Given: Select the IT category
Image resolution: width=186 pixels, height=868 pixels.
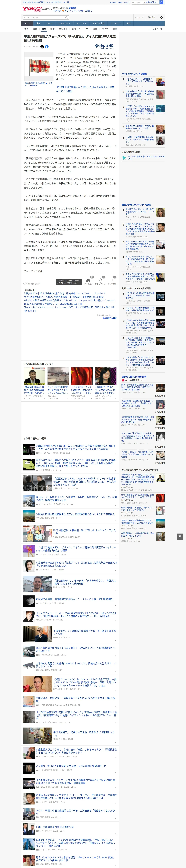Looking at the screenshot, I should pyautogui.click(x=86, y=29).
